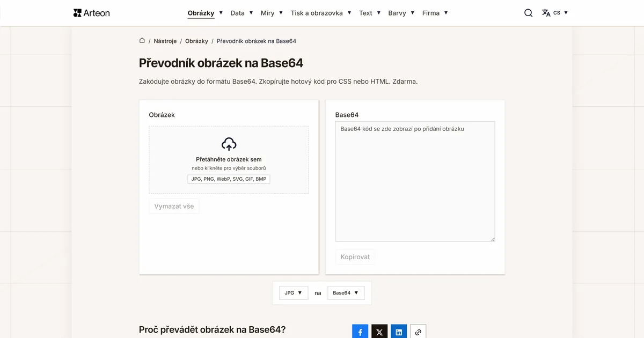This screenshot has width=644, height=338.
Task: Open the CS language dropdown
Action: click(561, 13)
